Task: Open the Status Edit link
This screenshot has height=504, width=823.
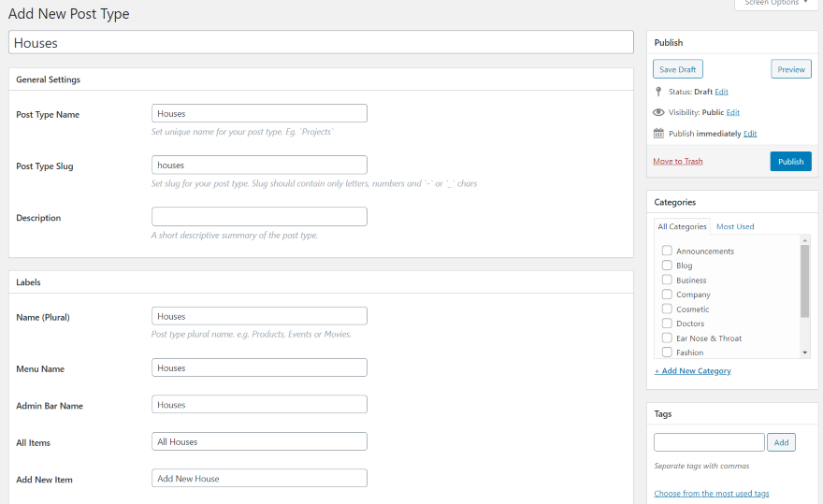Action: pyautogui.click(x=721, y=92)
